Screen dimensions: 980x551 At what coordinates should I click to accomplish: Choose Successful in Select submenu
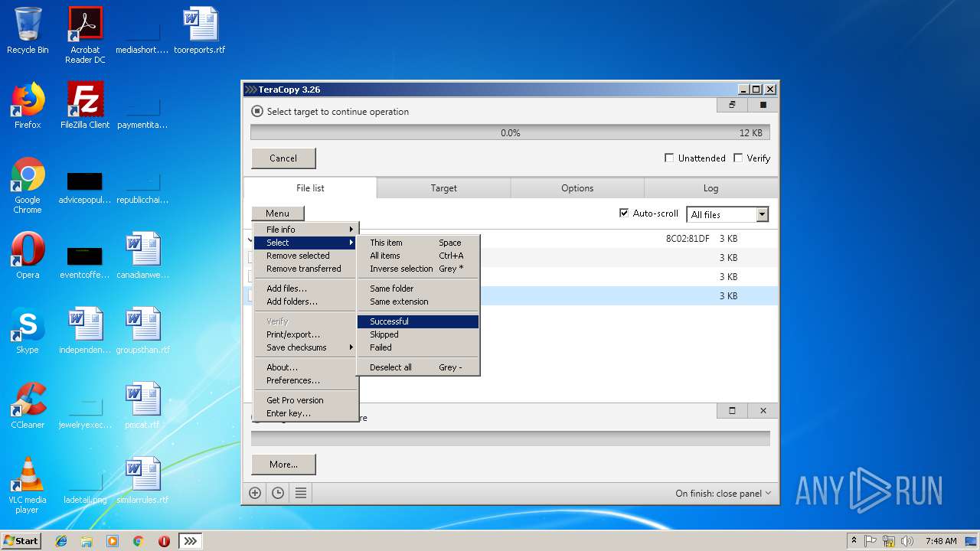point(418,321)
